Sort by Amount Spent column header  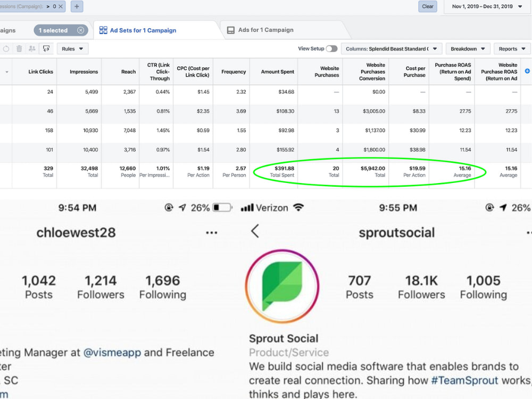[278, 72]
